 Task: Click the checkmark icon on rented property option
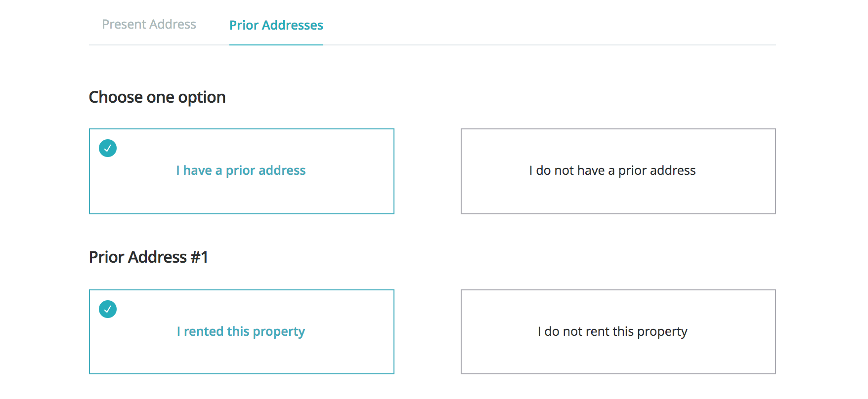pyautogui.click(x=108, y=309)
